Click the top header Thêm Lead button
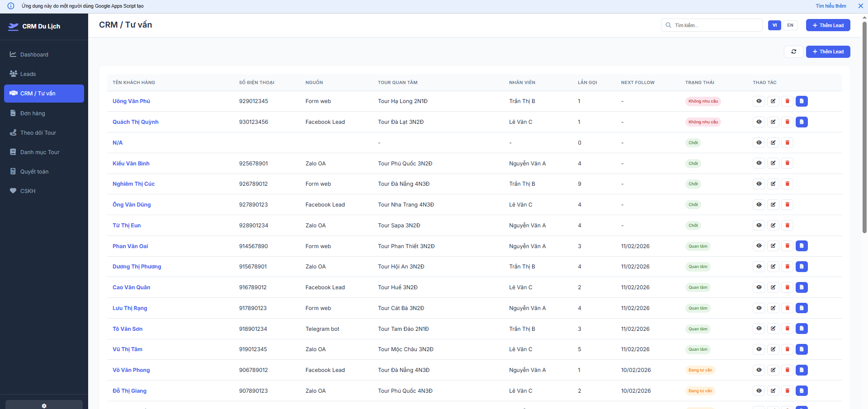868x409 pixels. tap(828, 25)
